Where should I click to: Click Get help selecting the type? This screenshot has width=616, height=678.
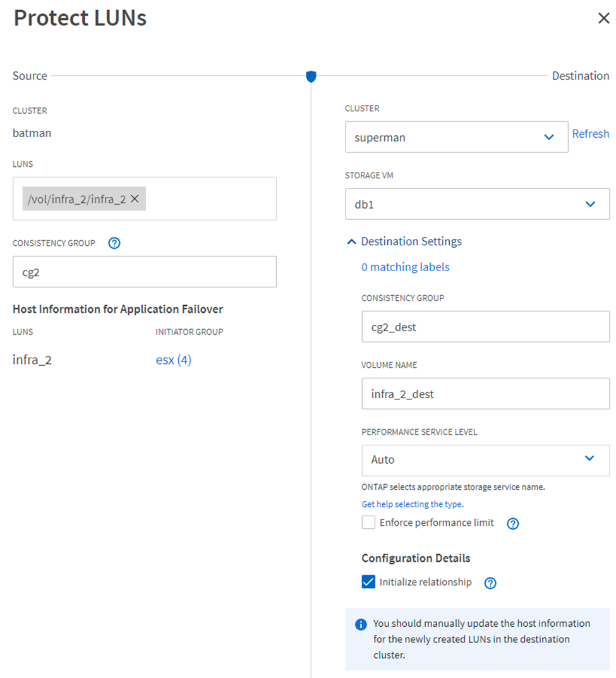click(x=412, y=504)
